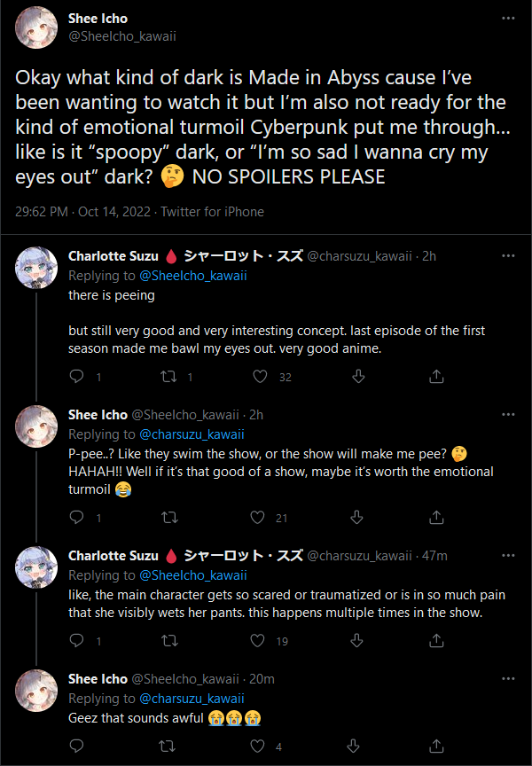
Task: Click share icon on the last reply
Action: click(x=436, y=746)
